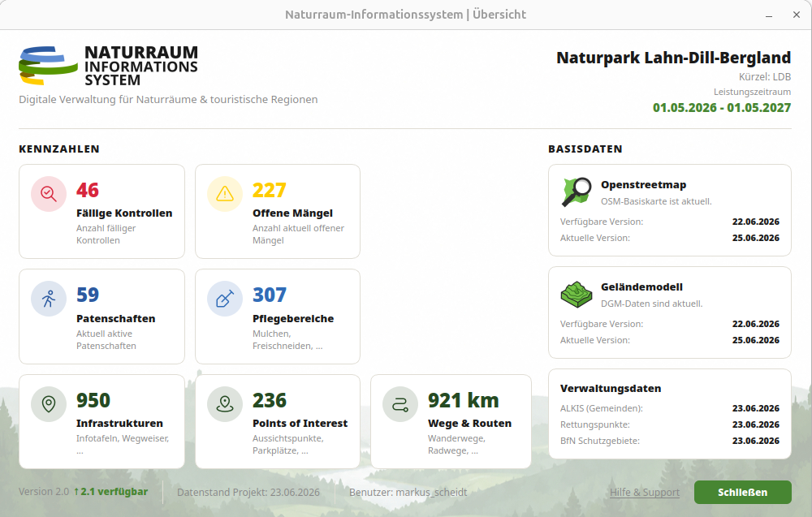Click the value 227 for Mängel
812x517 pixels.
270,190
